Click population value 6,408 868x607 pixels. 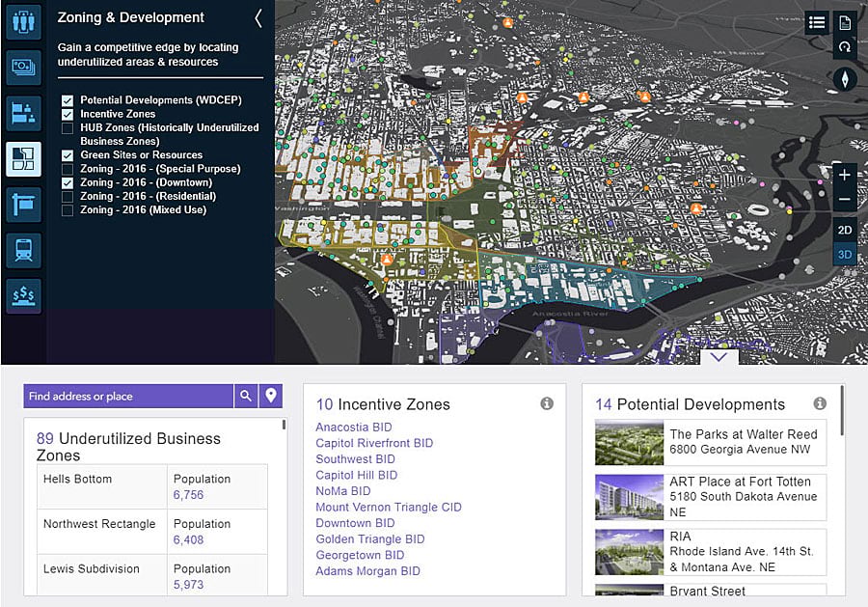click(x=188, y=540)
